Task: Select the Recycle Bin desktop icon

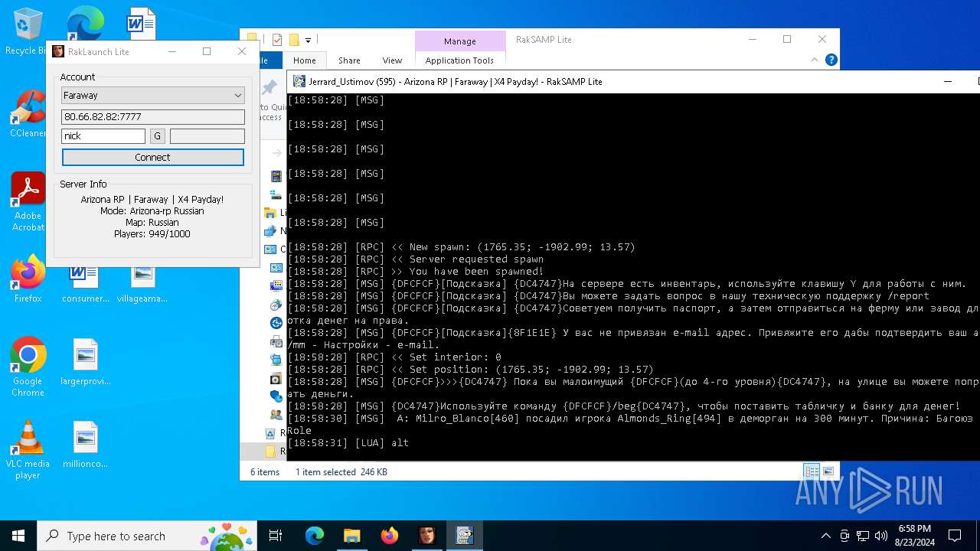Action: (x=28, y=32)
